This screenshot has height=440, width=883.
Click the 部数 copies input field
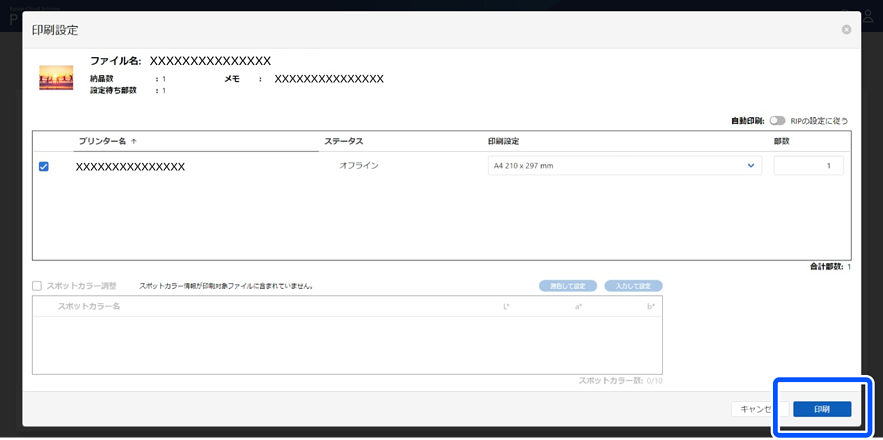(808, 166)
